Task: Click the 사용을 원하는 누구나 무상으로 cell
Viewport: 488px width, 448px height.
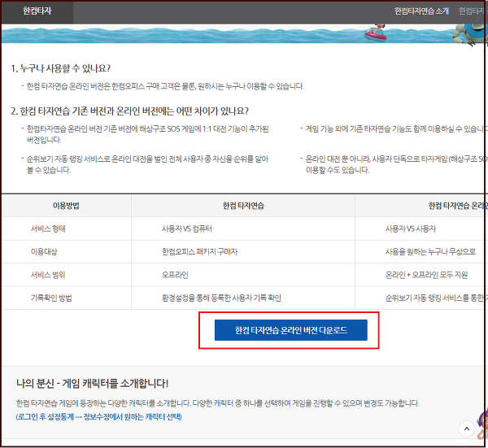Action: click(x=430, y=252)
